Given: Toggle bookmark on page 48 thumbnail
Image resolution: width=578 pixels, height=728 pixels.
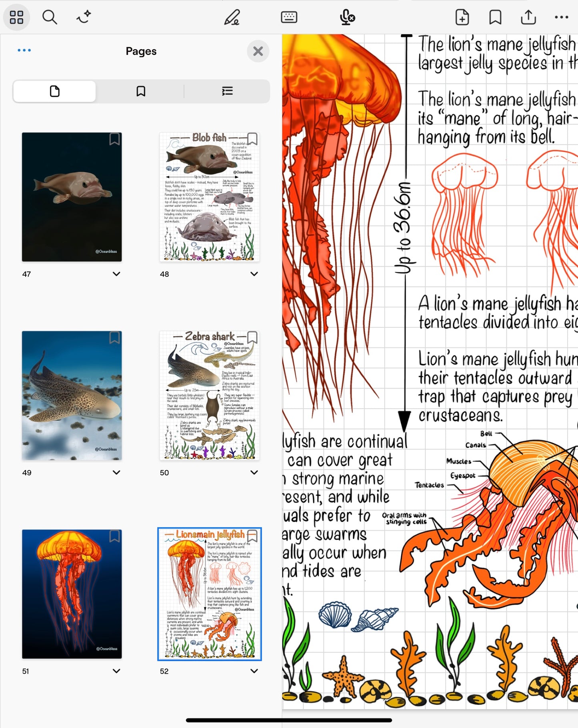Looking at the screenshot, I should pos(252,139).
